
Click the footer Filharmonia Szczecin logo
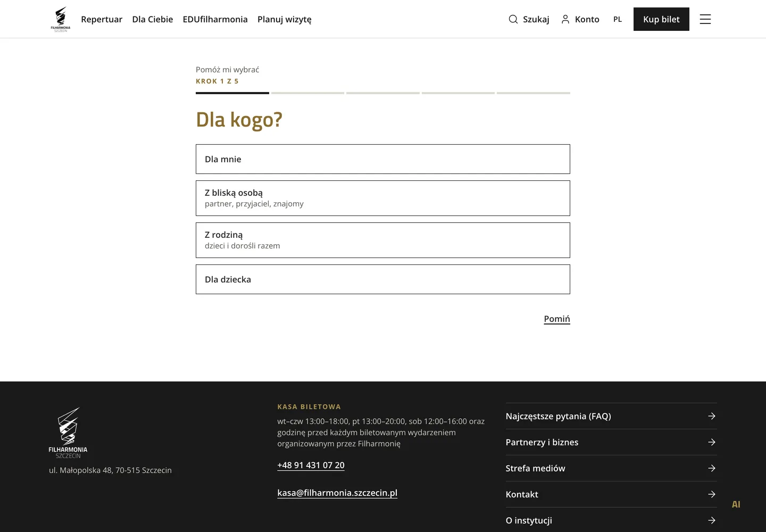point(68,433)
